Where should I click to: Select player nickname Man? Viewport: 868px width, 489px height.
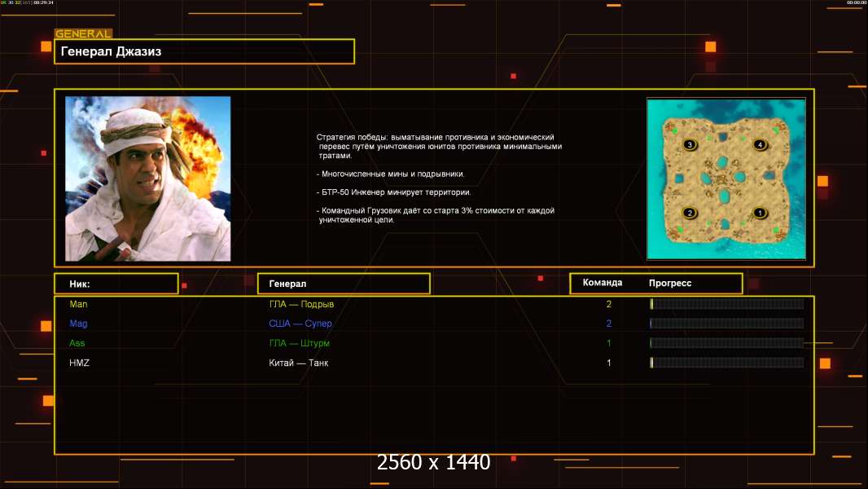click(x=78, y=304)
